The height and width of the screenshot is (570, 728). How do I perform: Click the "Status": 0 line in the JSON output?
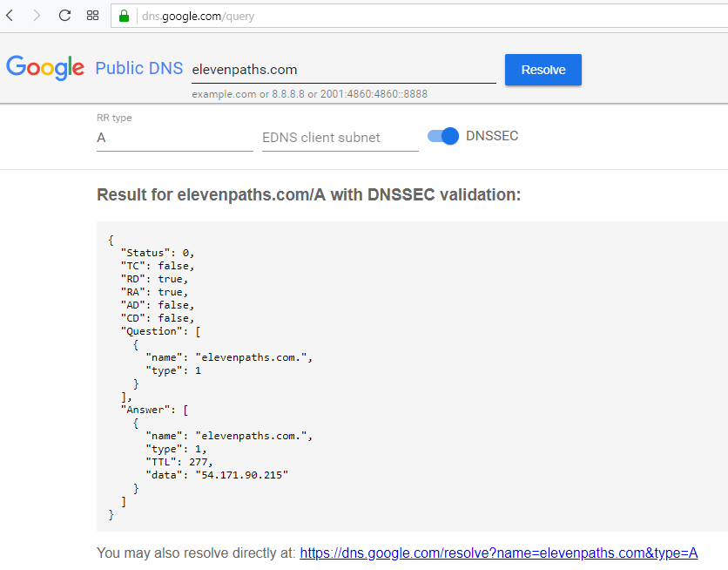[158, 252]
